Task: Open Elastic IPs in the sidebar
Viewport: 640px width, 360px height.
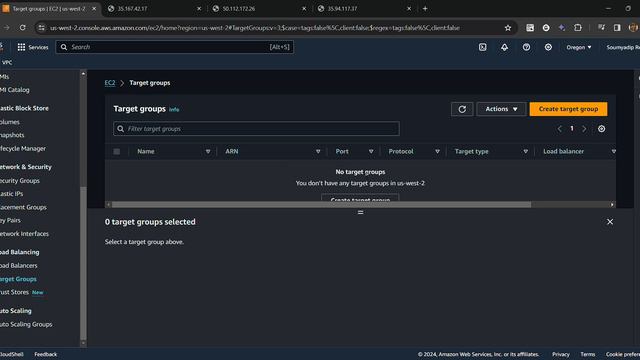Action: tap(11, 194)
